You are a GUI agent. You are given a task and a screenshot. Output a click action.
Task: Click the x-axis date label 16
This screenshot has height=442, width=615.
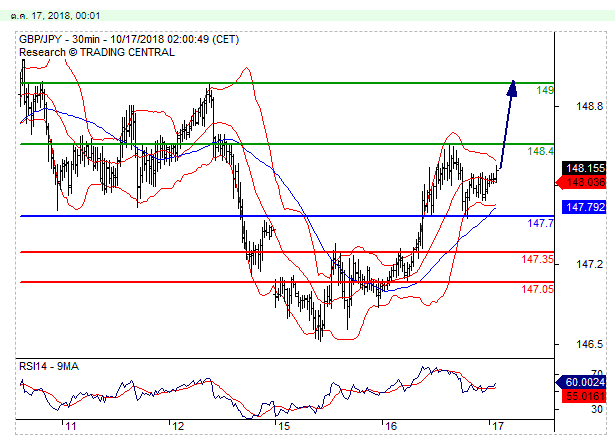coord(391,427)
